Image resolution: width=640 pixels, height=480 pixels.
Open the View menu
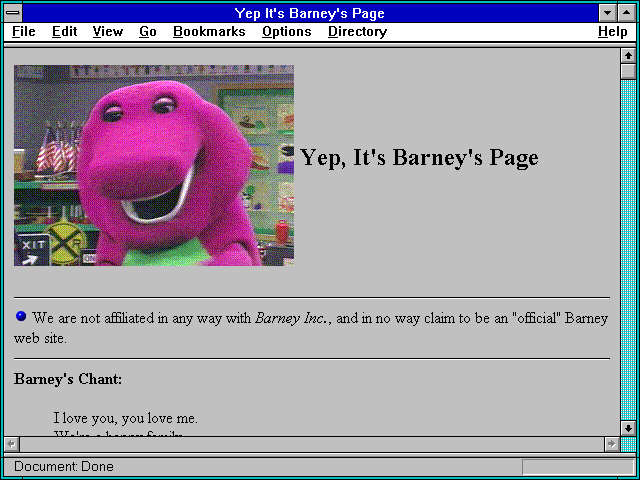click(108, 32)
